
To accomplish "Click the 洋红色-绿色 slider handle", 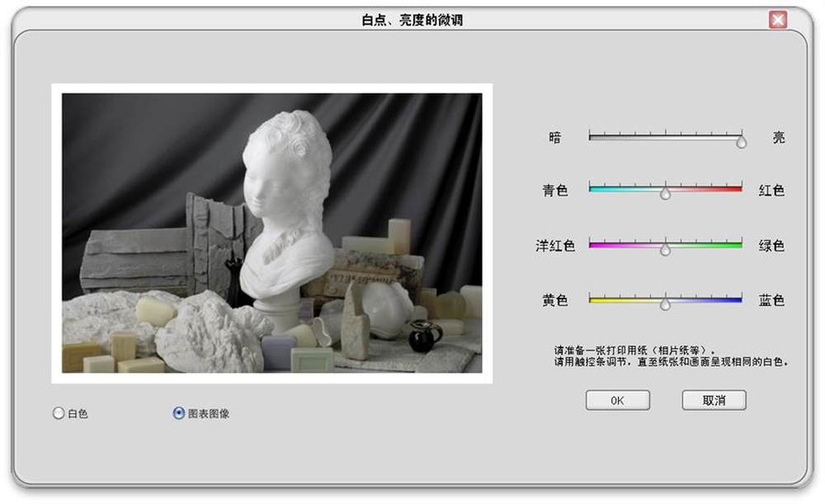I will tap(666, 249).
